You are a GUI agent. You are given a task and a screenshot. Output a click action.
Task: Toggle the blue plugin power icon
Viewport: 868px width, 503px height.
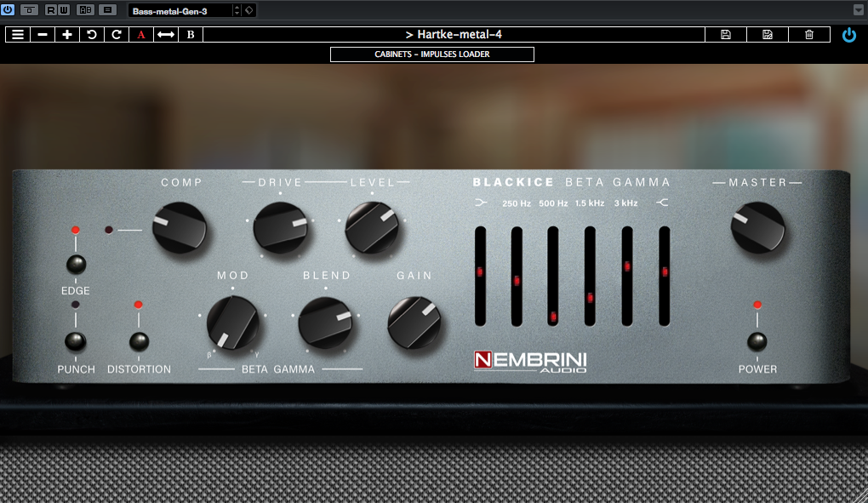coord(849,35)
